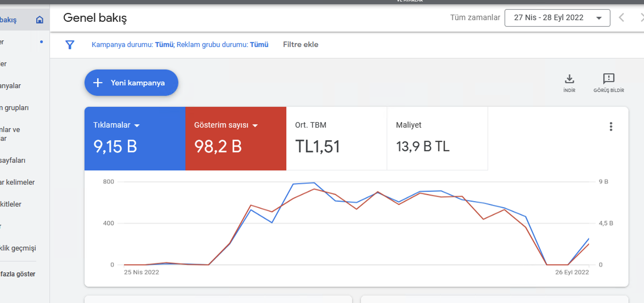Expand the Tıklamalar metric dropdown
Viewport: 644px width, 303px height.
[137, 125]
